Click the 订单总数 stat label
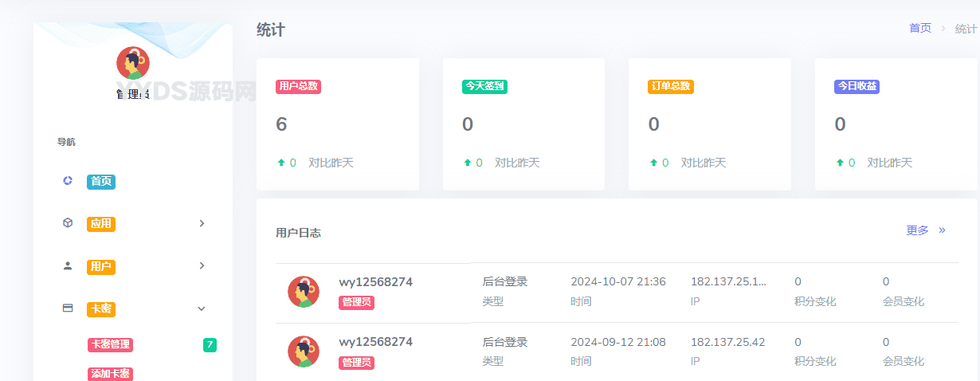Screen dimensions: 980x381 [x=671, y=87]
